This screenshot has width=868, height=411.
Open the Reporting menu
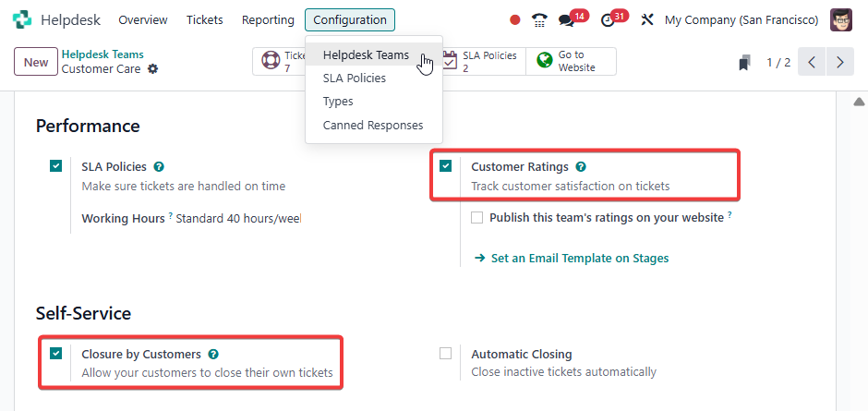[268, 19]
